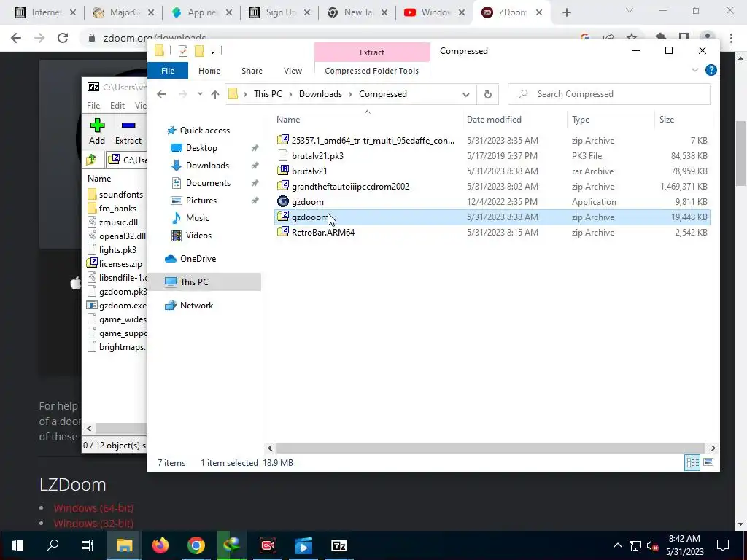The width and height of the screenshot is (747, 560).
Task: Click the Add button in 7-Zip window
Action: pyautogui.click(x=97, y=131)
